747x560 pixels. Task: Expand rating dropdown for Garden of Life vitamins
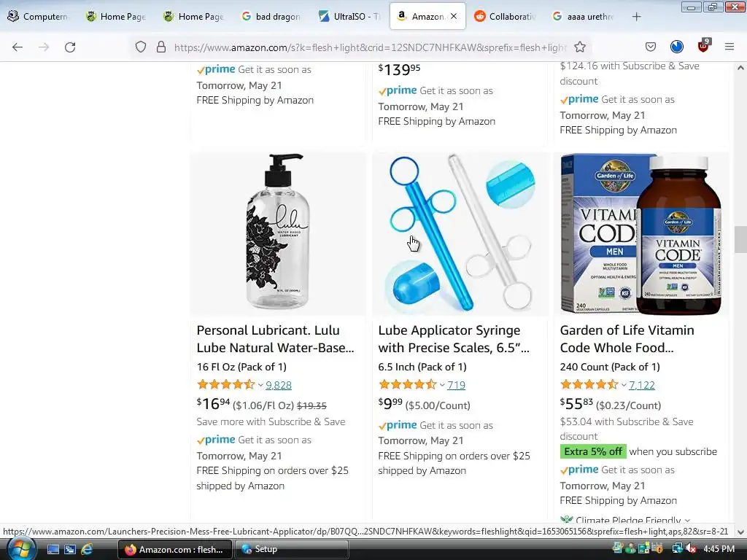[624, 385]
